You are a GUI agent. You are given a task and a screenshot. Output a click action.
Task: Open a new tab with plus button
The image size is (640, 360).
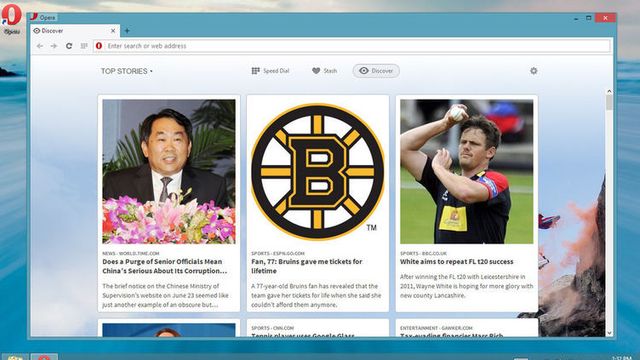point(127,31)
